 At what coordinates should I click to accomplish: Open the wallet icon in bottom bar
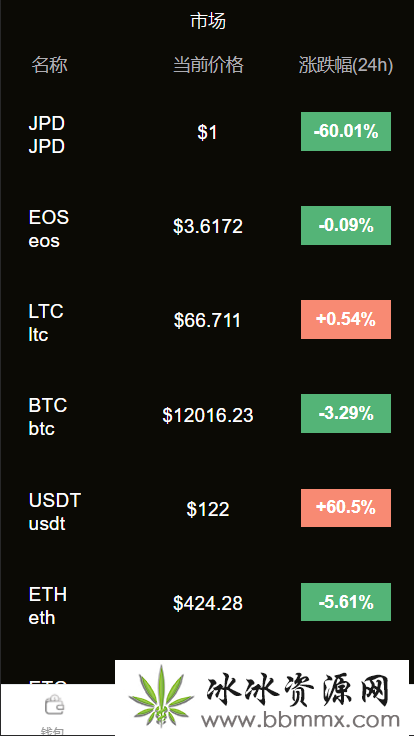[54, 705]
